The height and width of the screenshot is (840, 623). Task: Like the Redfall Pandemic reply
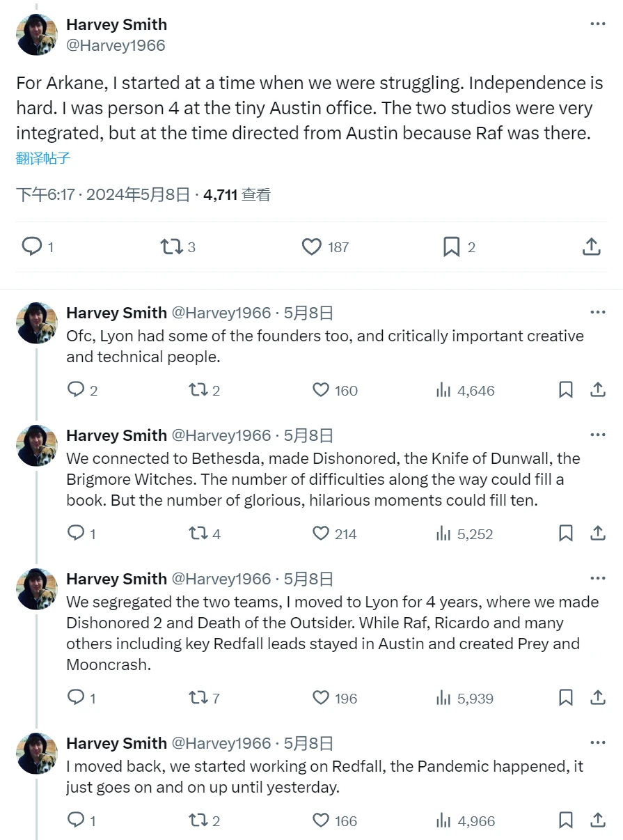[x=321, y=820]
